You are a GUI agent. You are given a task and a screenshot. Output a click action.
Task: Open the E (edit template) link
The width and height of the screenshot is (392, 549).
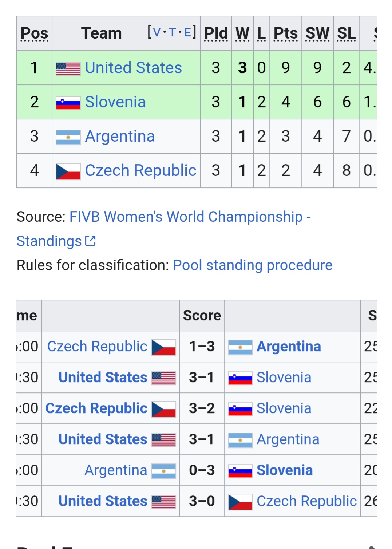click(188, 33)
